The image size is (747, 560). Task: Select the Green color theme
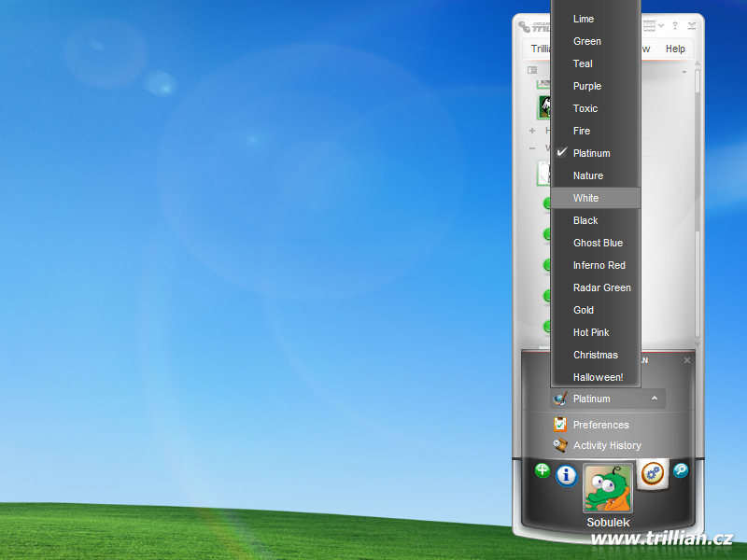tap(595, 41)
